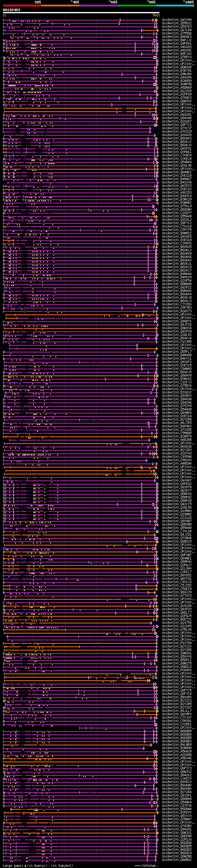Choose the UniRef100_A4GU93 hit
This screenshot has height=868, width=197.
point(177,47)
